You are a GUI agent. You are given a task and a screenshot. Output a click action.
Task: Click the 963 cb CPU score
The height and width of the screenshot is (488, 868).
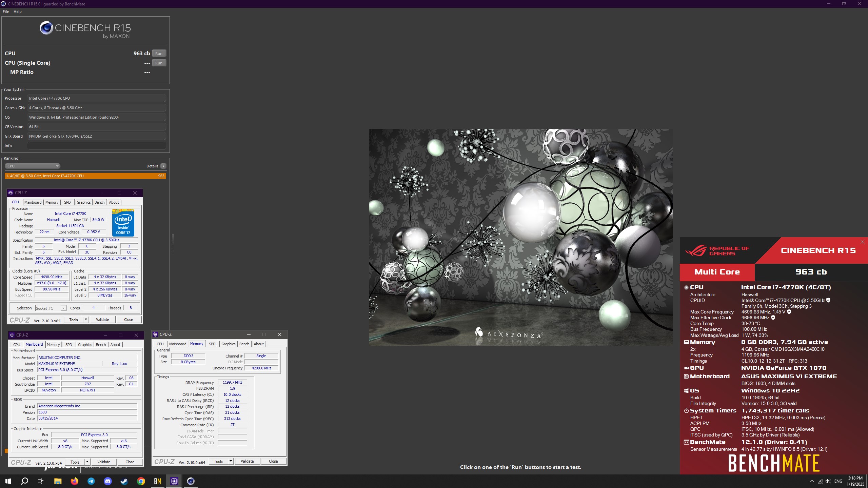tap(142, 54)
